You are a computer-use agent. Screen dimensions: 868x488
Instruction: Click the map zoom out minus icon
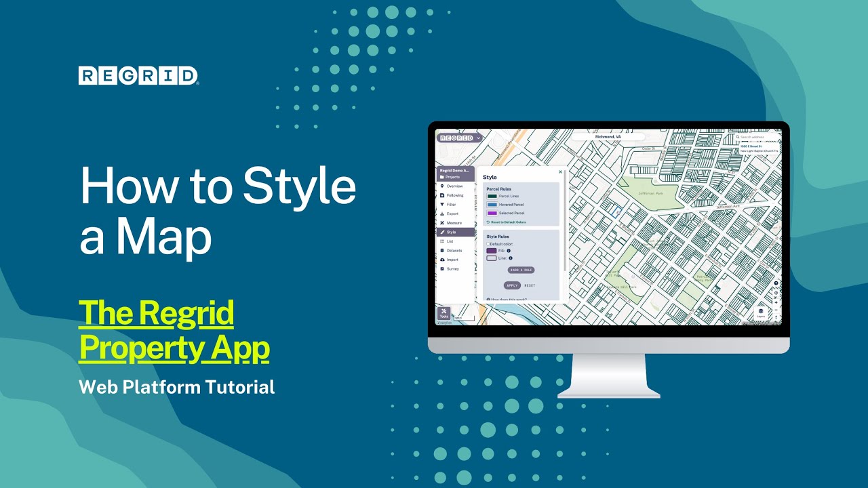coord(776,310)
